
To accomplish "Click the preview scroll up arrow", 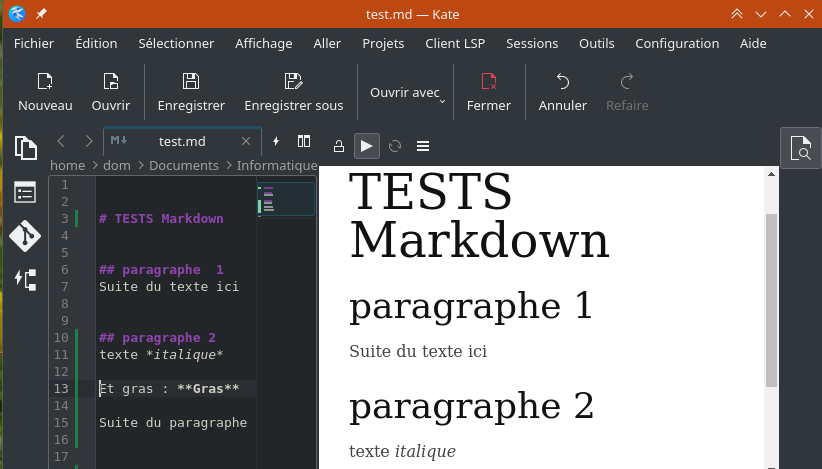I will click(x=771, y=174).
